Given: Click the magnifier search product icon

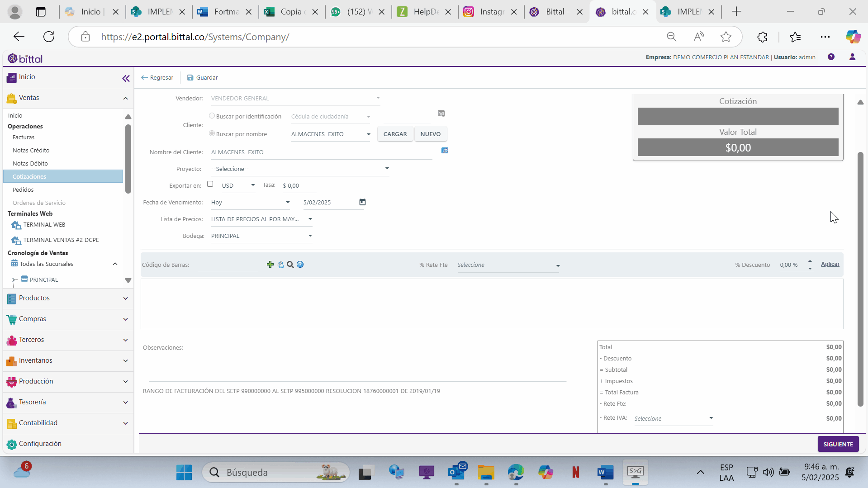Looking at the screenshot, I should pos(290,265).
